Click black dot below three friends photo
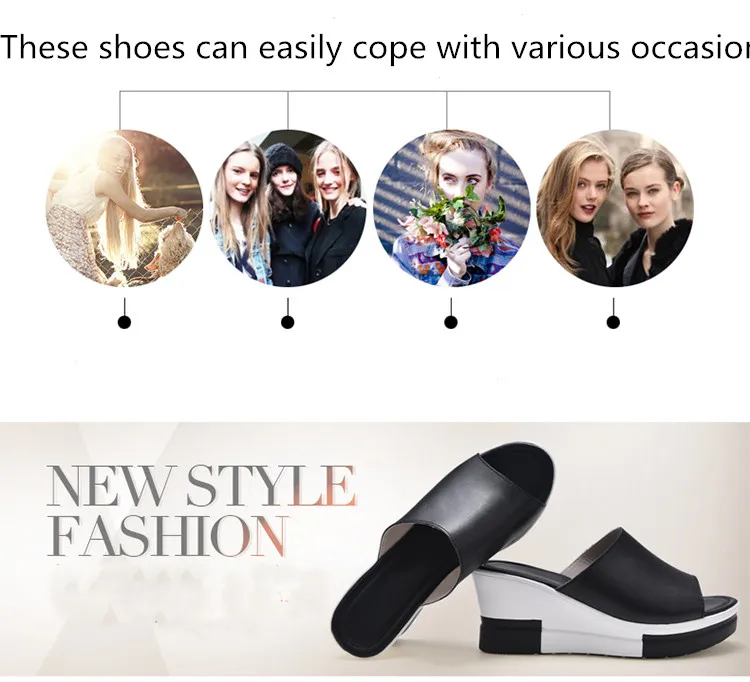This screenshot has height=682, width=750. 287,323
